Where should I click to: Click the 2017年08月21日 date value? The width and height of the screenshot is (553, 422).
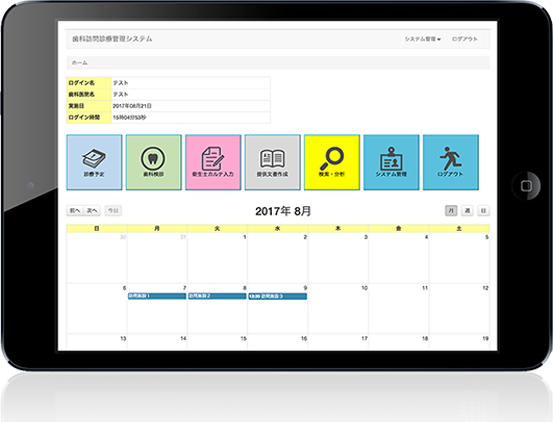click(132, 106)
